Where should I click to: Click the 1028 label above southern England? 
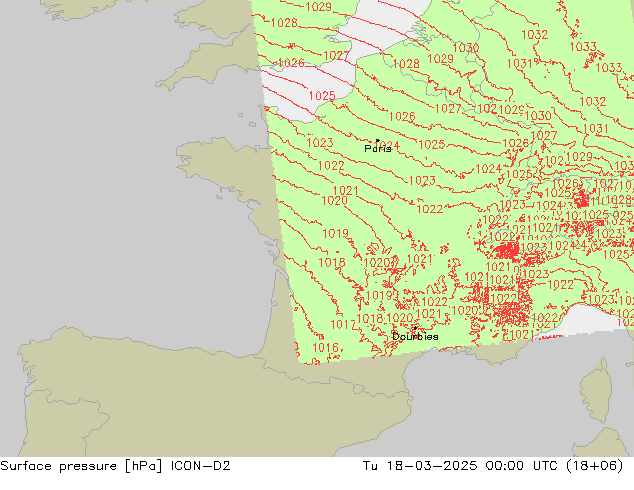[x=284, y=23]
